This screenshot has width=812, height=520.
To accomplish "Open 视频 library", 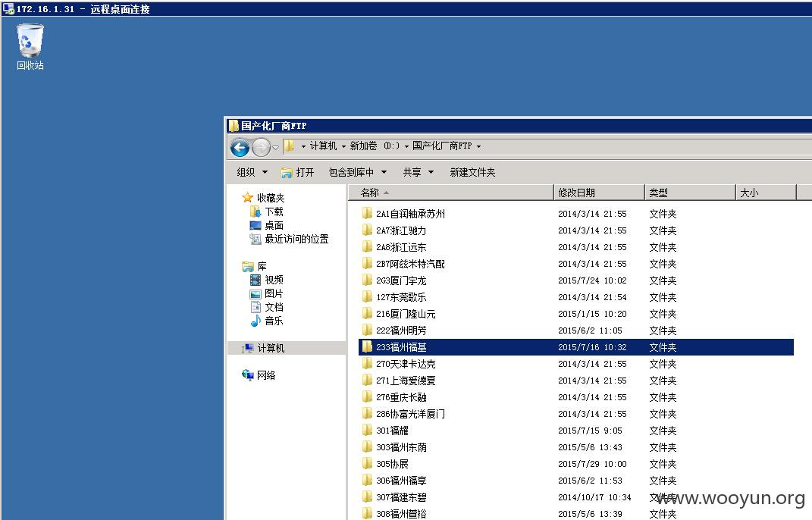I will [x=267, y=280].
